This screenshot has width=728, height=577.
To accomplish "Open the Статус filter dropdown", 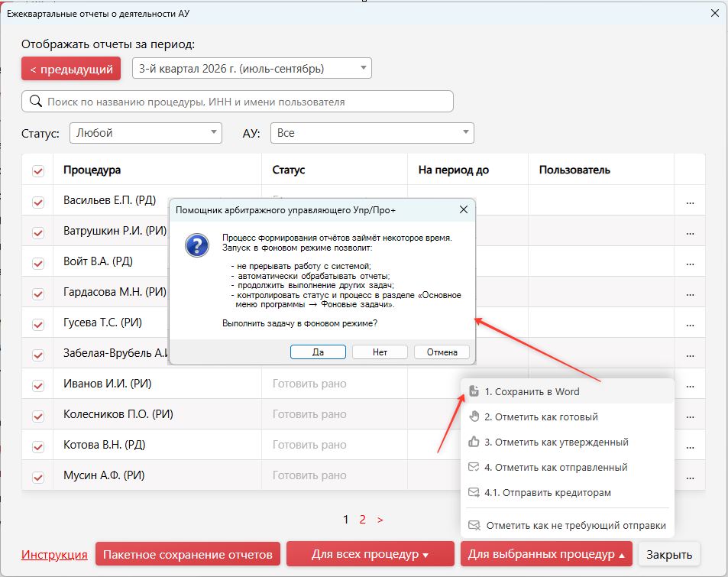I will [x=146, y=133].
